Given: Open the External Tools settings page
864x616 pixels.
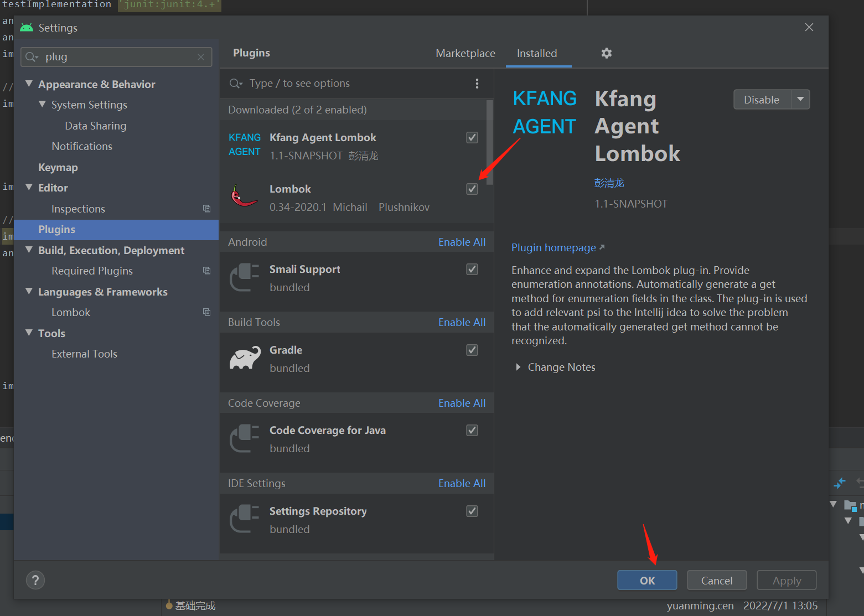Looking at the screenshot, I should pyautogui.click(x=85, y=354).
